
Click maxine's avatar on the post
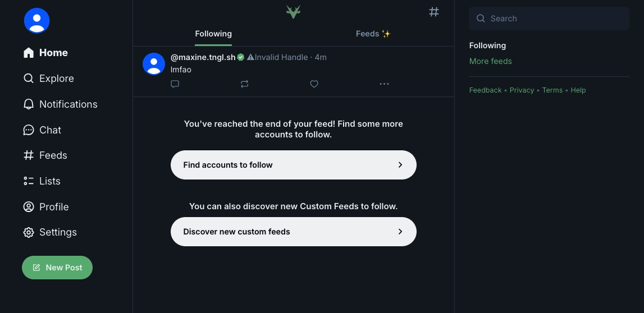(154, 64)
